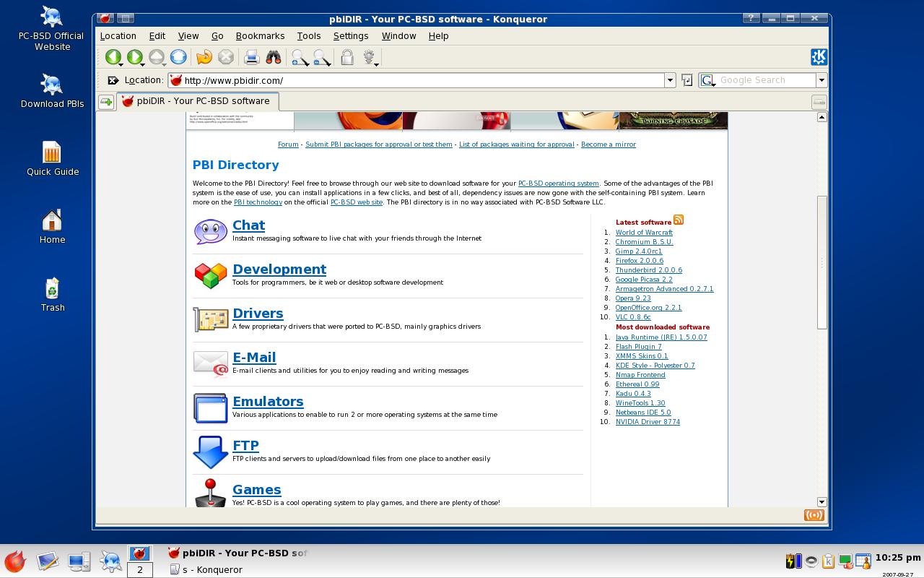This screenshot has height=578, width=924.
Task: Click the page scrollbar down arrow
Action: (821, 501)
